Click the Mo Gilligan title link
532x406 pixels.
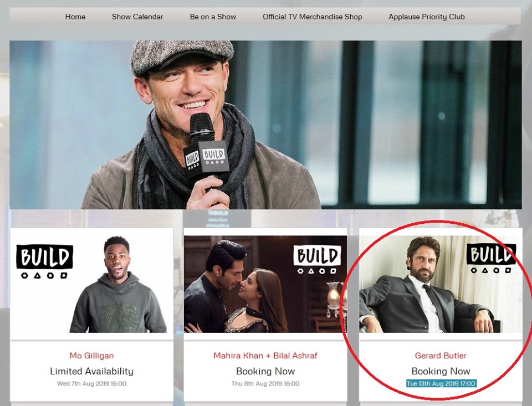coord(91,356)
